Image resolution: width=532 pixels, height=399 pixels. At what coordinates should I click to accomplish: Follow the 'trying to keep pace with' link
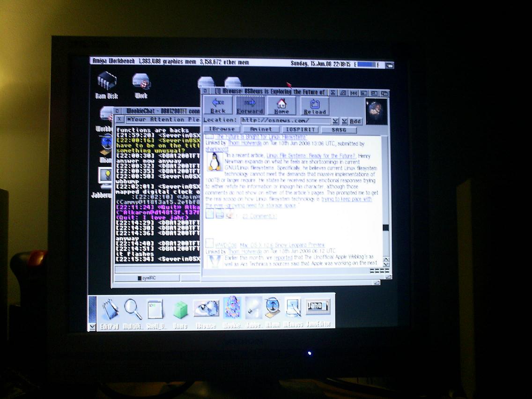pyautogui.click(x=347, y=199)
